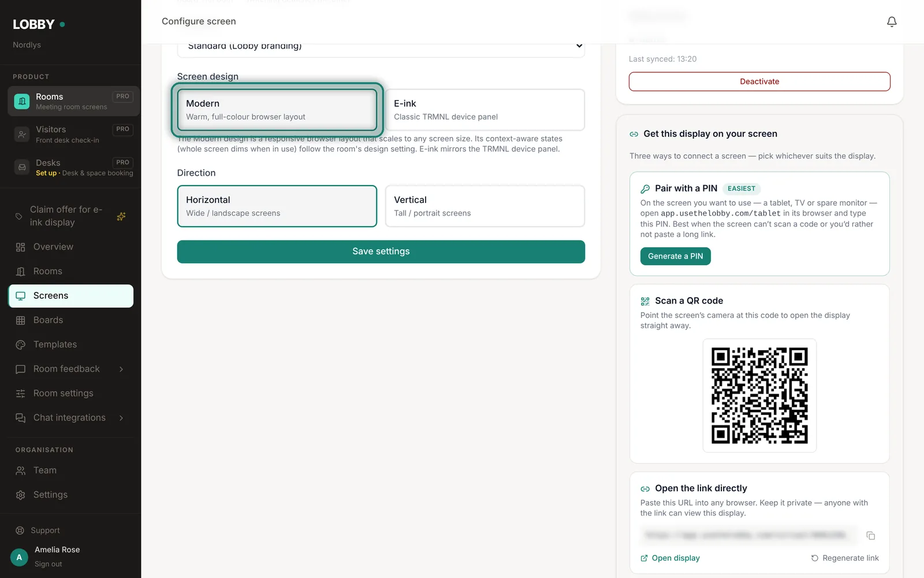Open Templates page

(70, 344)
